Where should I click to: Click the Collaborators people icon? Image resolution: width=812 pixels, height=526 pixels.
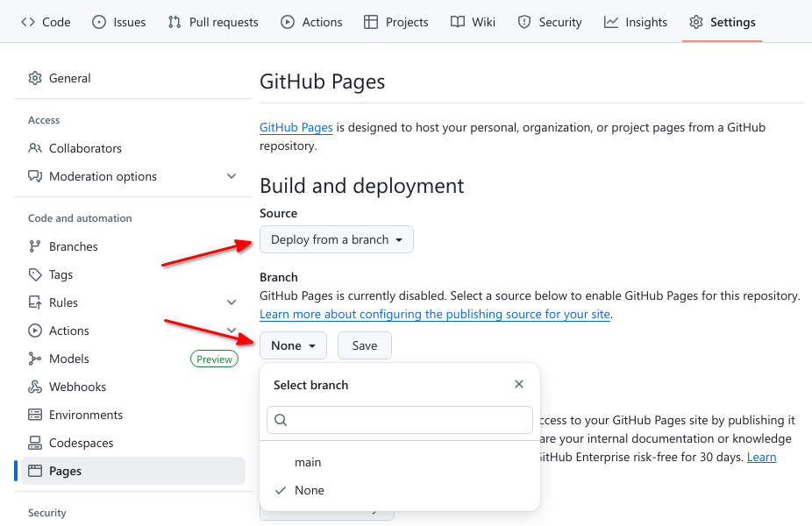[x=35, y=148]
